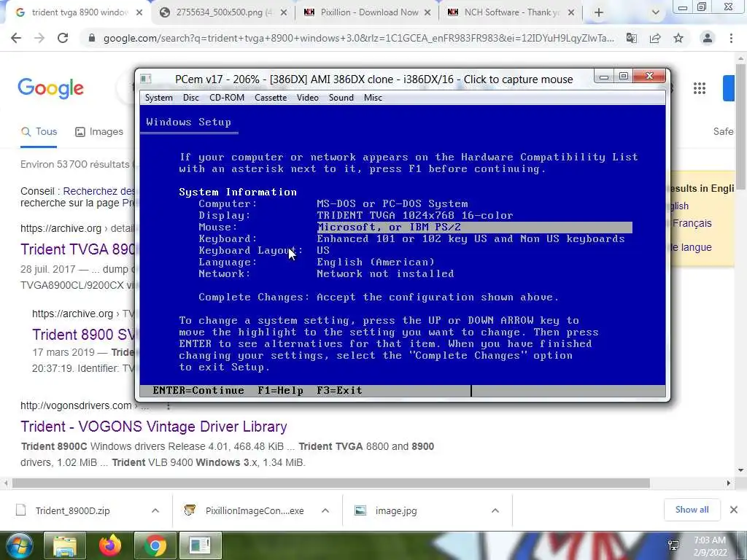Open the Trident_8900D.zip download
The image size is (747, 560).
pyautogui.click(x=72, y=510)
